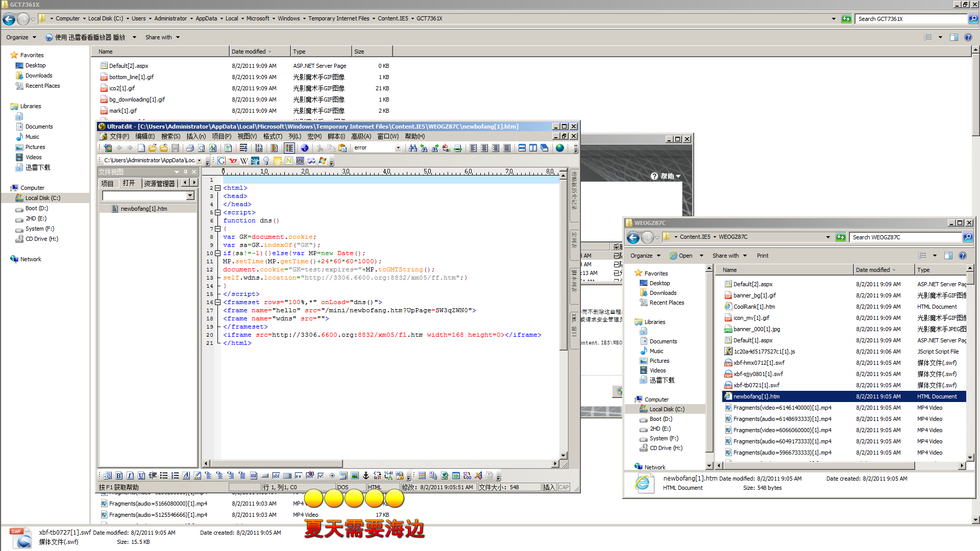Click the Wikipedia W icon in UltraEdit
The image size is (980, 551).
[x=244, y=161]
